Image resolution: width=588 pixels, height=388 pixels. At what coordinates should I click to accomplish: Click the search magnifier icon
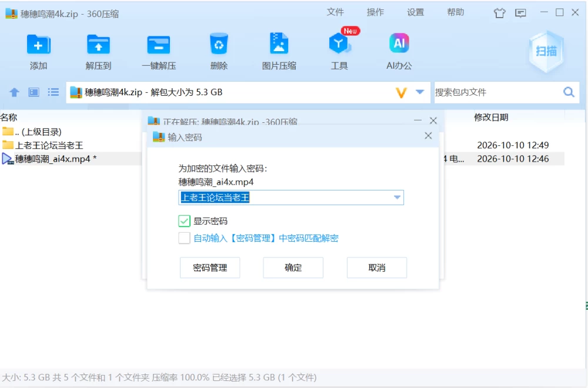pyautogui.click(x=569, y=92)
